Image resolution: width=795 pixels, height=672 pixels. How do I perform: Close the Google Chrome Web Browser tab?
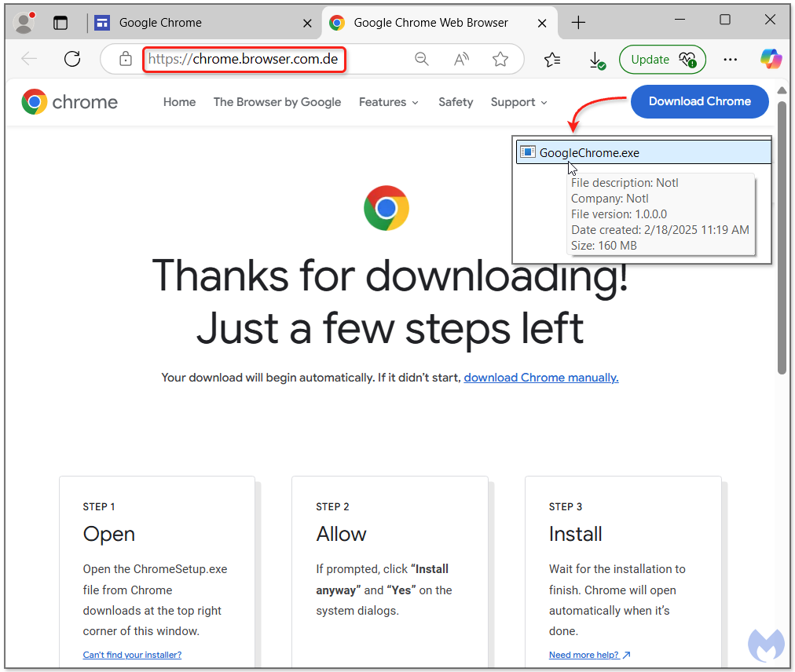pyautogui.click(x=542, y=24)
